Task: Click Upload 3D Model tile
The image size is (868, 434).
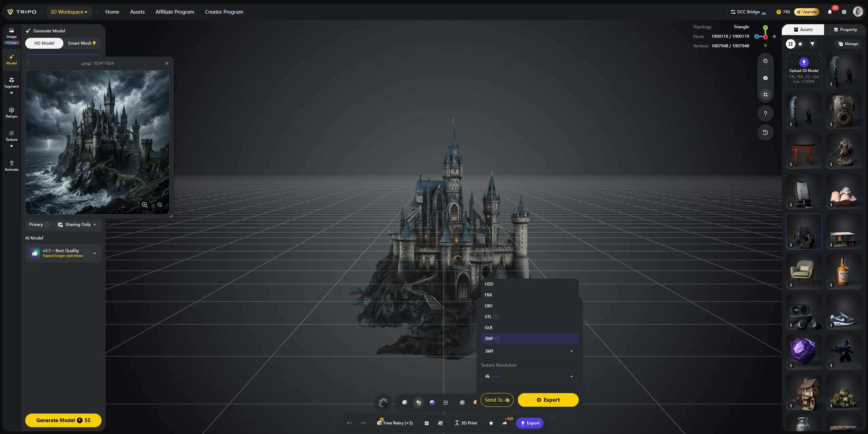Action: click(x=804, y=71)
